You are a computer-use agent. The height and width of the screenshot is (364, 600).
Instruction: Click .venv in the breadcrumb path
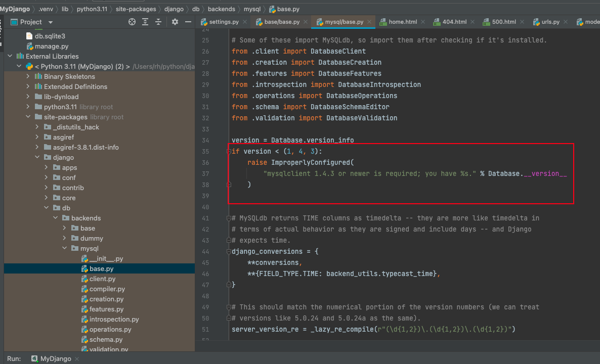(46, 9)
